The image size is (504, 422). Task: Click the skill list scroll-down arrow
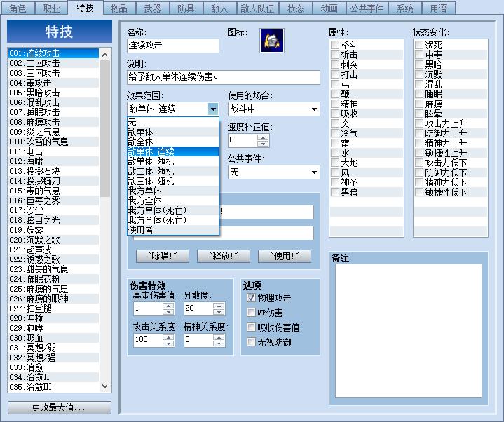tap(104, 386)
